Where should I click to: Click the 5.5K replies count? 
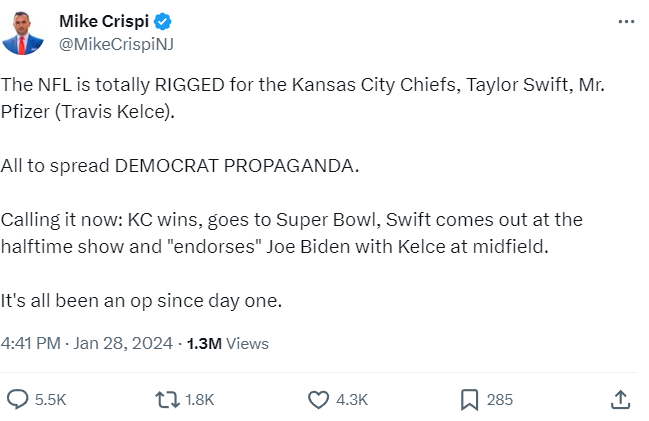click(x=50, y=399)
